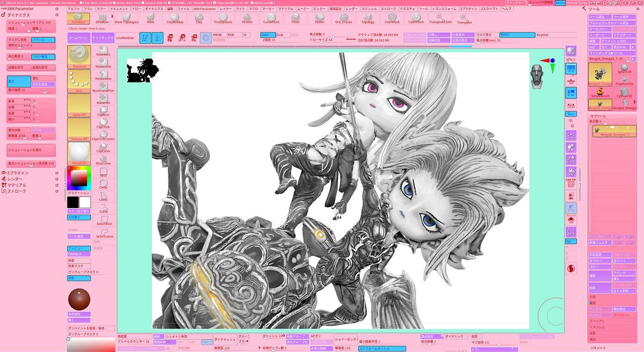
Task: Pick a color from the gradient color picker
Action: (78, 177)
